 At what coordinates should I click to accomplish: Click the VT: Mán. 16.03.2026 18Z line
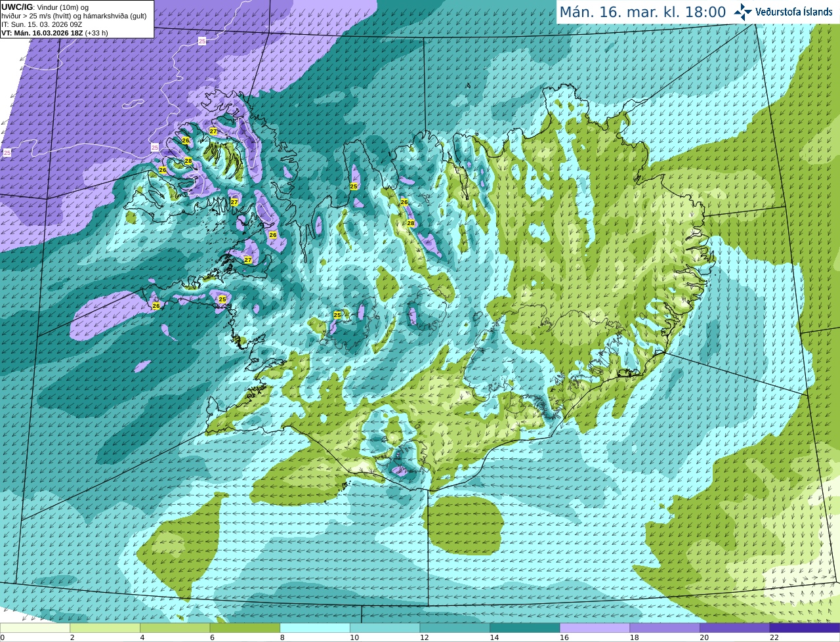(x=54, y=32)
